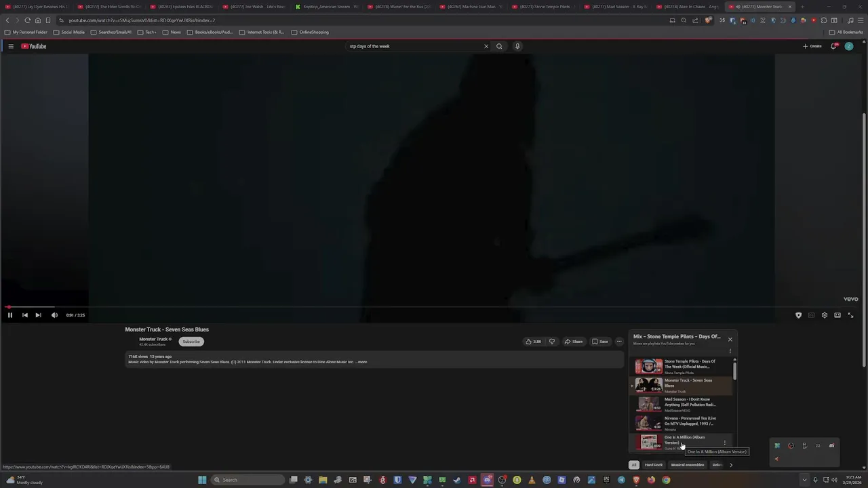Open the All Bookmarks folder
Viewport: 868px width, 488px height.
click(846, 32)
